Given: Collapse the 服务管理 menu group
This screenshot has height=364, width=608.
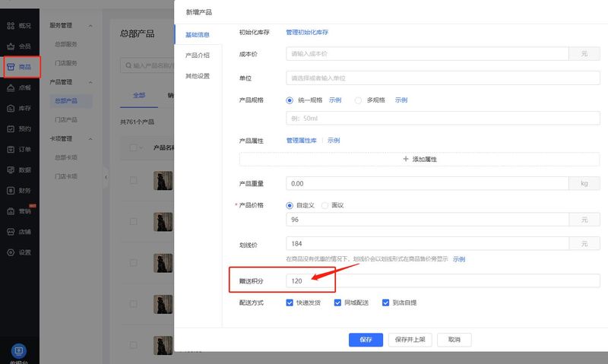Looking at the screenshot, I should [x=90, y=26].
